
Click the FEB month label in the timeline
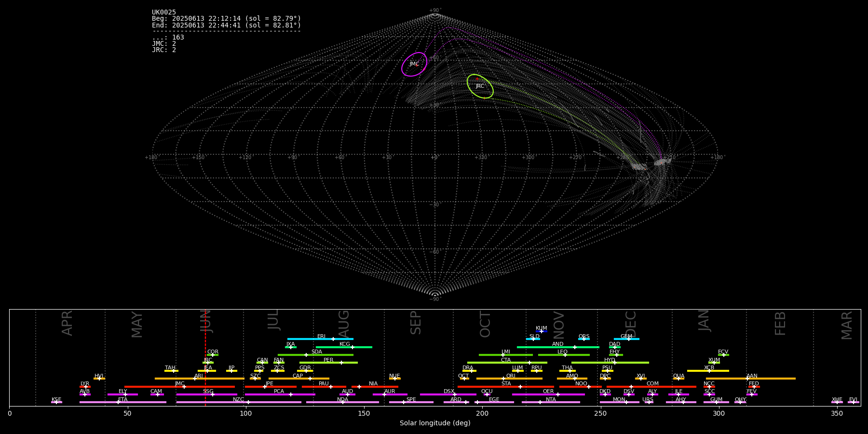[780, 323]
